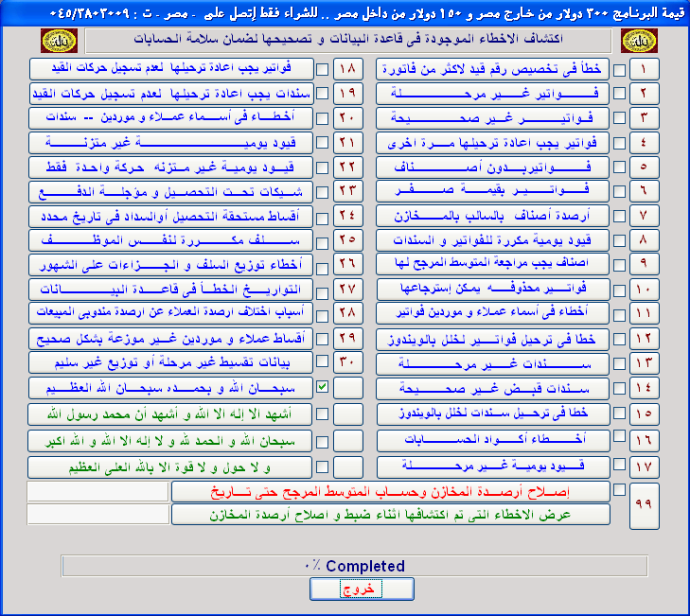Click the number 30 box
The width and height of the screenshot is (690, 616).
(347, 363)
